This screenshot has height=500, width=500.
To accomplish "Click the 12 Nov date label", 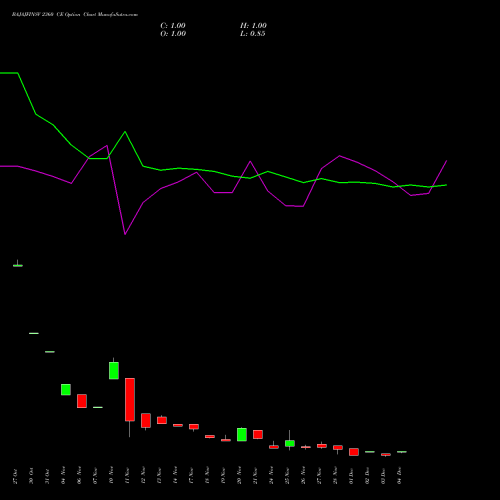I will [x=143, y=476].
